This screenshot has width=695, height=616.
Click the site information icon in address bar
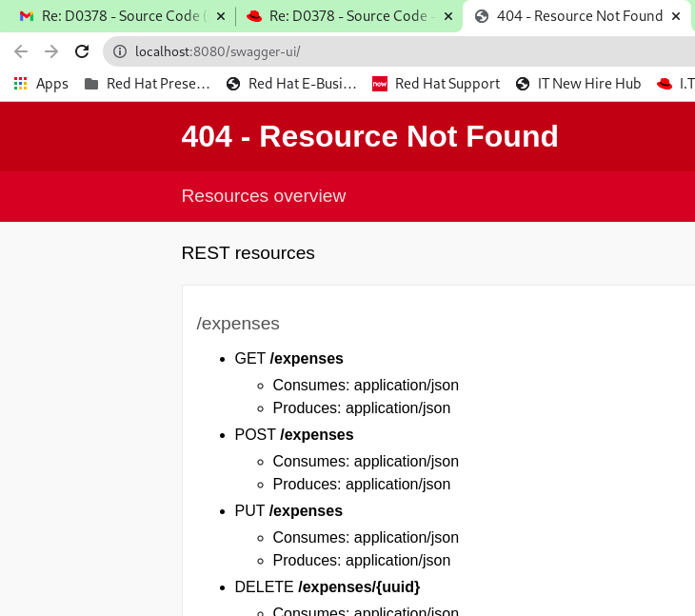coord(120,51)
